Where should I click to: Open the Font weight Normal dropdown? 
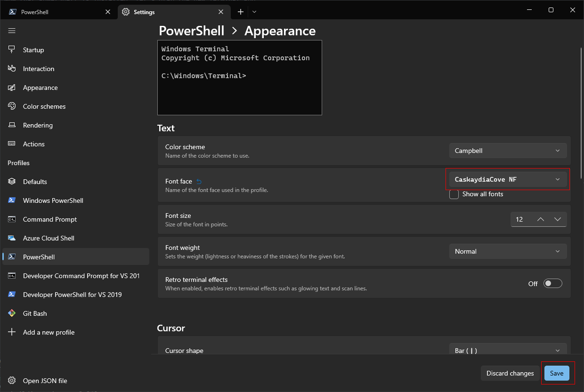[508, 251]
